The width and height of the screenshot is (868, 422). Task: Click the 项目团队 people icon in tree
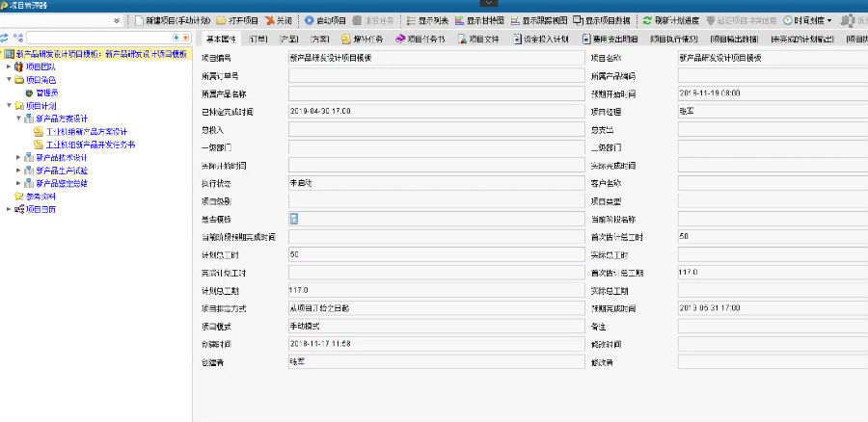[19, 66]
